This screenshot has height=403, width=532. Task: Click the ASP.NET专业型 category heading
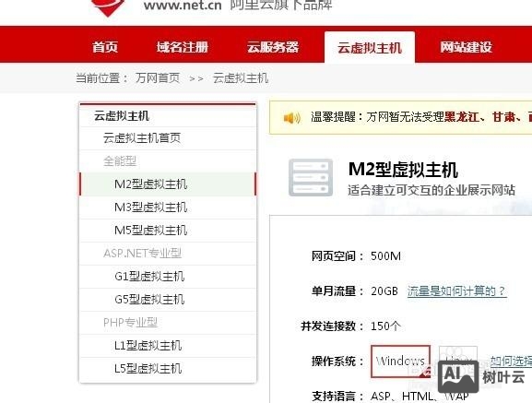(142, 253)
